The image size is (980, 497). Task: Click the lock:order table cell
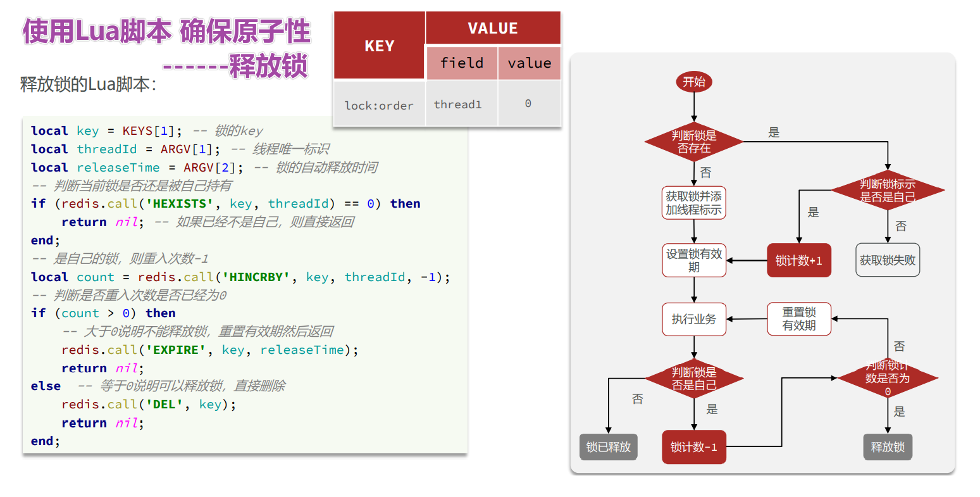pos(379,105)
